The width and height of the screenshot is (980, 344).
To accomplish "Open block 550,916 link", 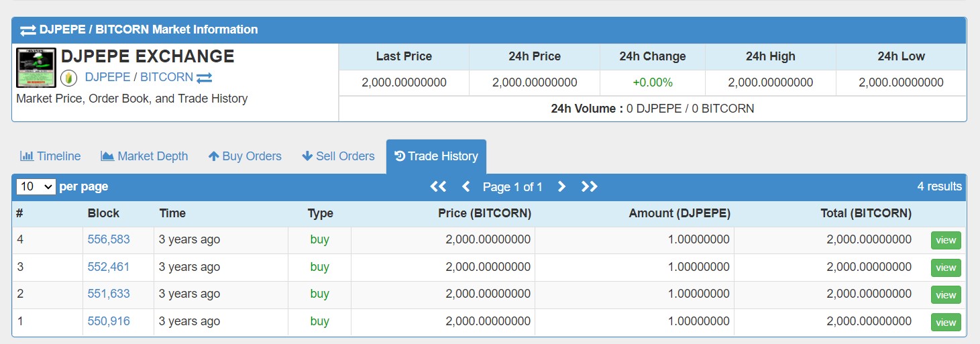I will 109,321.
